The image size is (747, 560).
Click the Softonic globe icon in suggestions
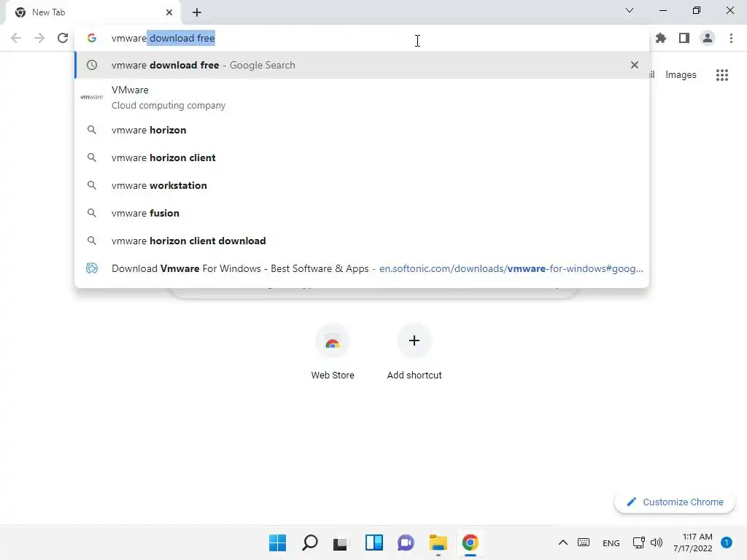92,268
